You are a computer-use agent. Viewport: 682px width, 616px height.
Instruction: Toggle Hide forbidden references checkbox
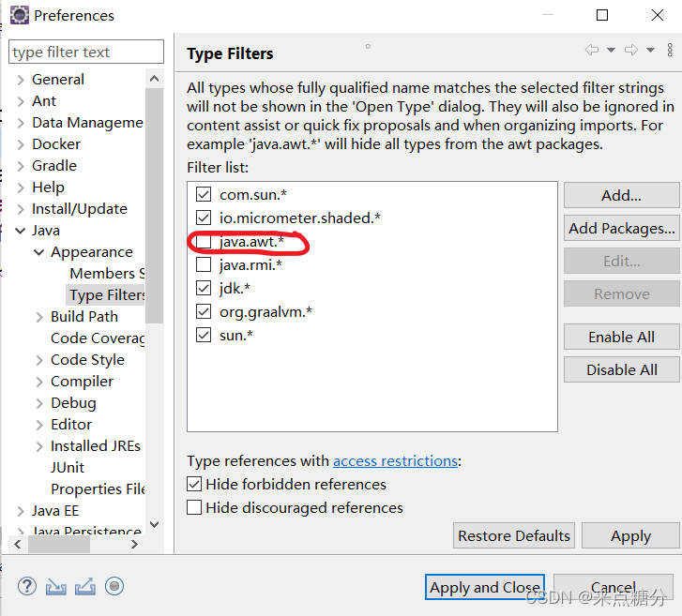click(x=194, y=484)
